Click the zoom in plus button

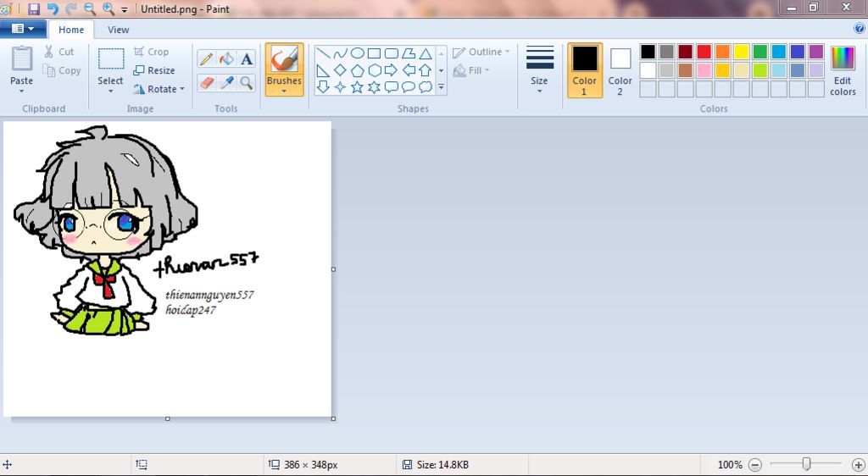pos(858,465)
